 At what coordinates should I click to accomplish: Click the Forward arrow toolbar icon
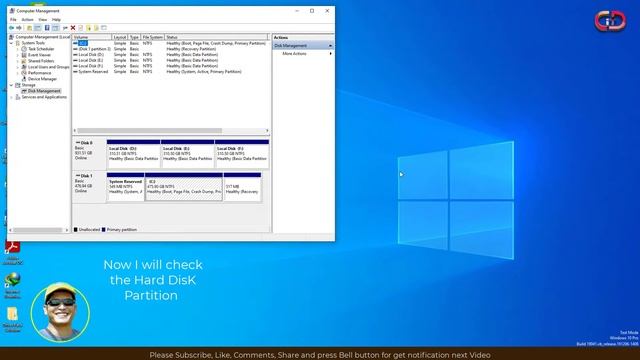point(19,28)
